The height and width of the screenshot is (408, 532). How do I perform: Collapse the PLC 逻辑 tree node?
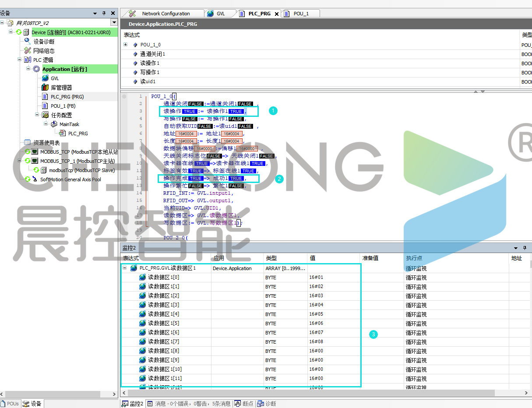[19, 60]
